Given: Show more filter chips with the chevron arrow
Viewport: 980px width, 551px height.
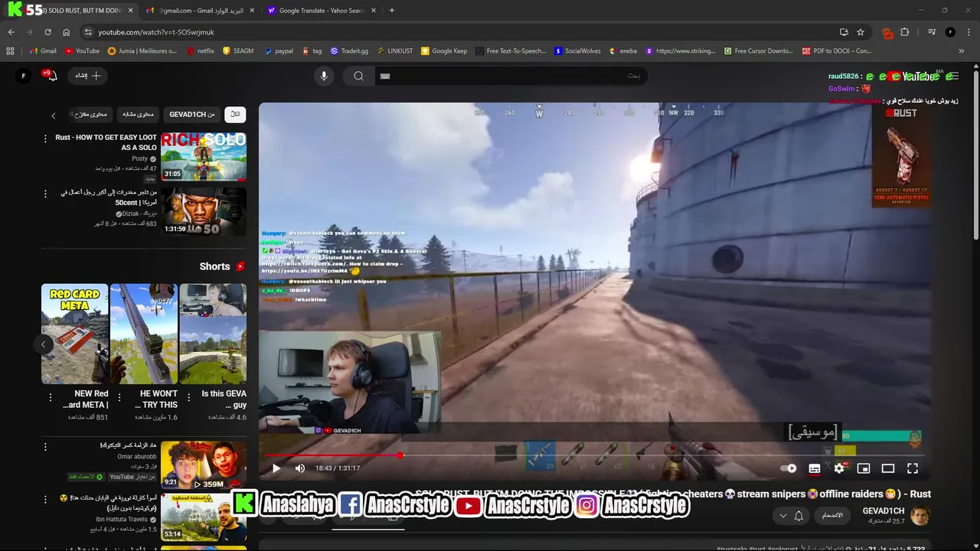Looking at the screenshot, I should (x=54, y=116).
